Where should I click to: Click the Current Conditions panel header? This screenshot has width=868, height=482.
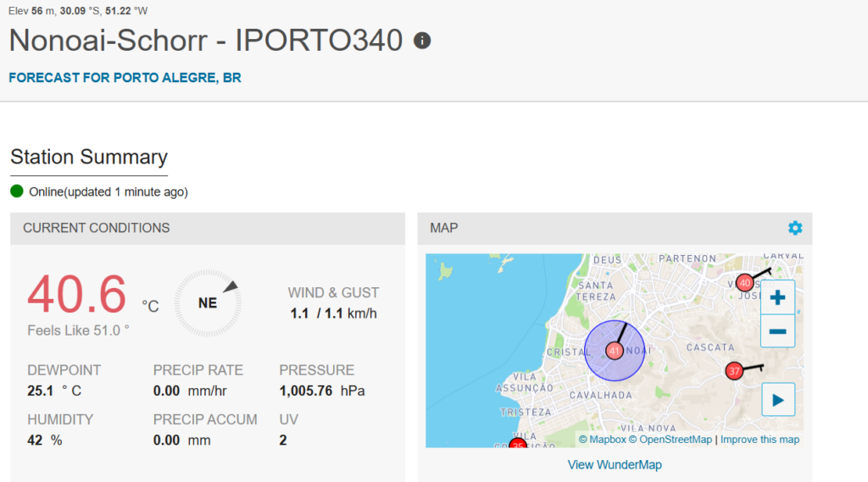pyautogui.click(x=97, y=228)
